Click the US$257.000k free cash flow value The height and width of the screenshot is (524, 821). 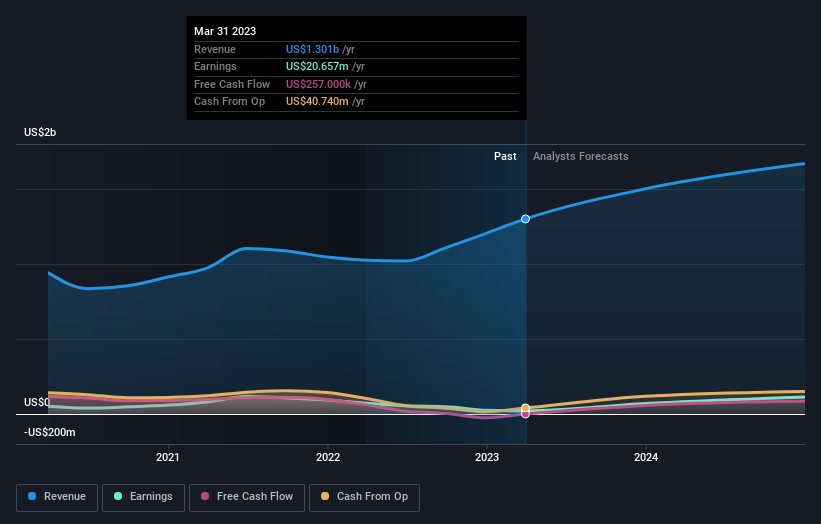click(x=318, y=84)
